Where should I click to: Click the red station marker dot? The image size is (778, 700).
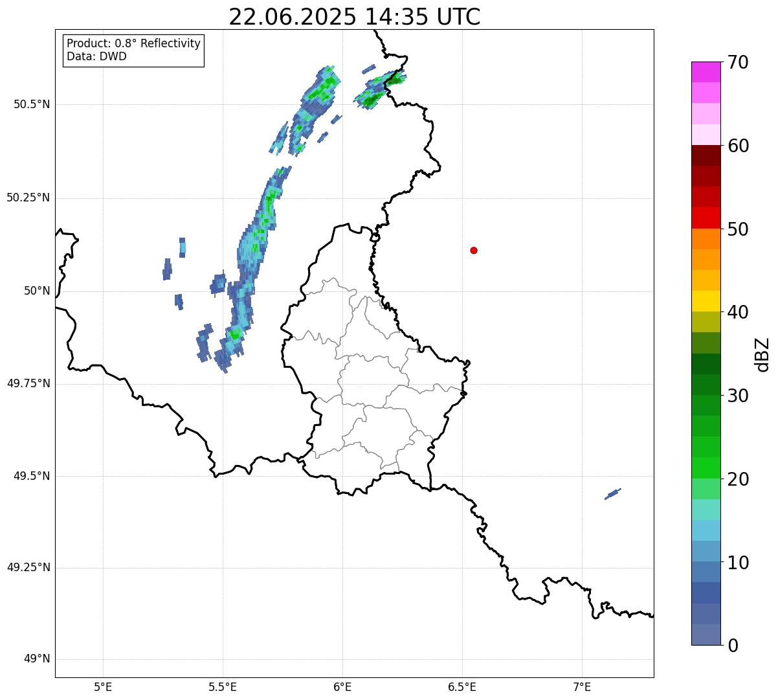pos(474,250)
